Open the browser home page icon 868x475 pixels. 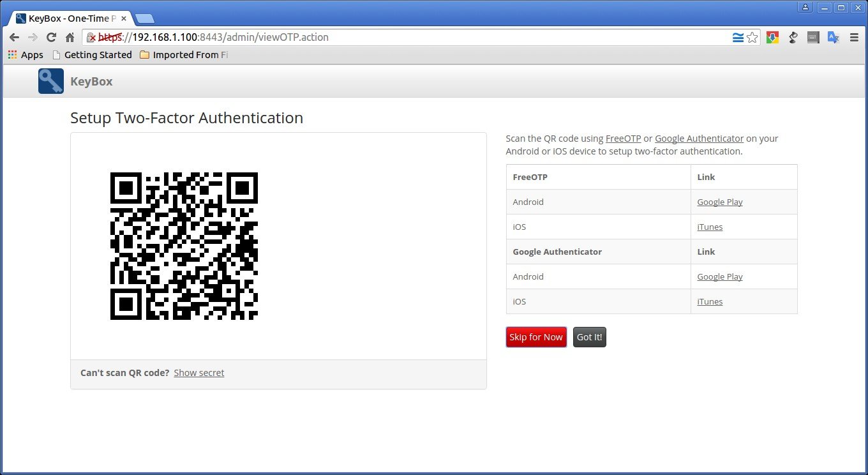[70, 38]
